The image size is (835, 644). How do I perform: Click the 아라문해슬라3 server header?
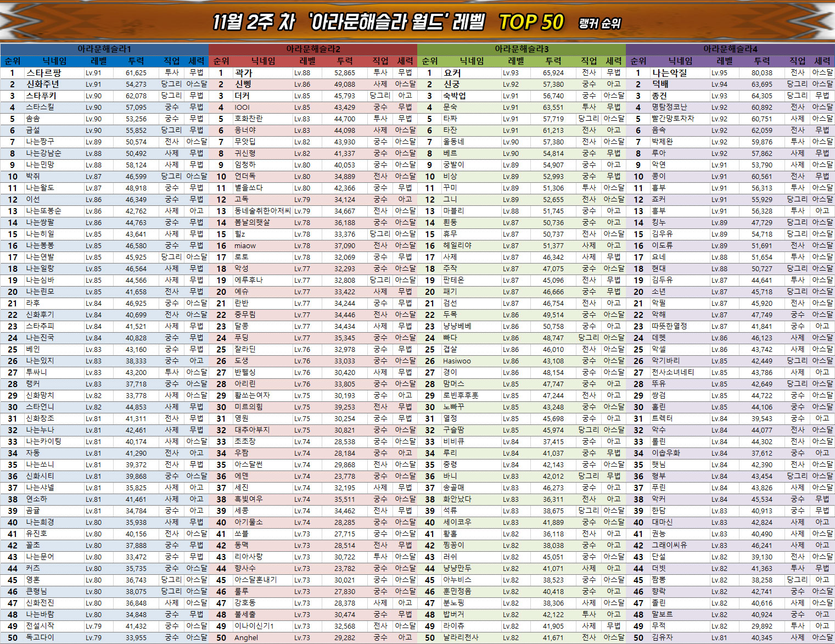point(522,49)
